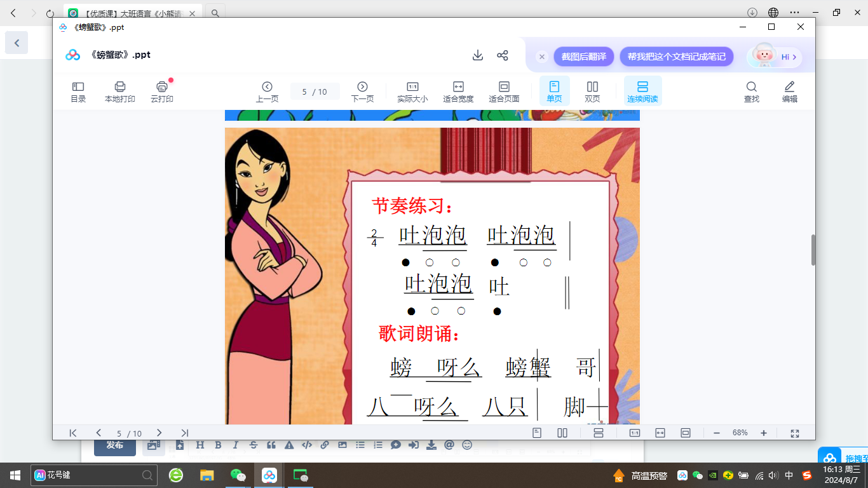Reload page in background browser window
The height and width of the screenshot is (488, 868).
click(x=51, y=13)
